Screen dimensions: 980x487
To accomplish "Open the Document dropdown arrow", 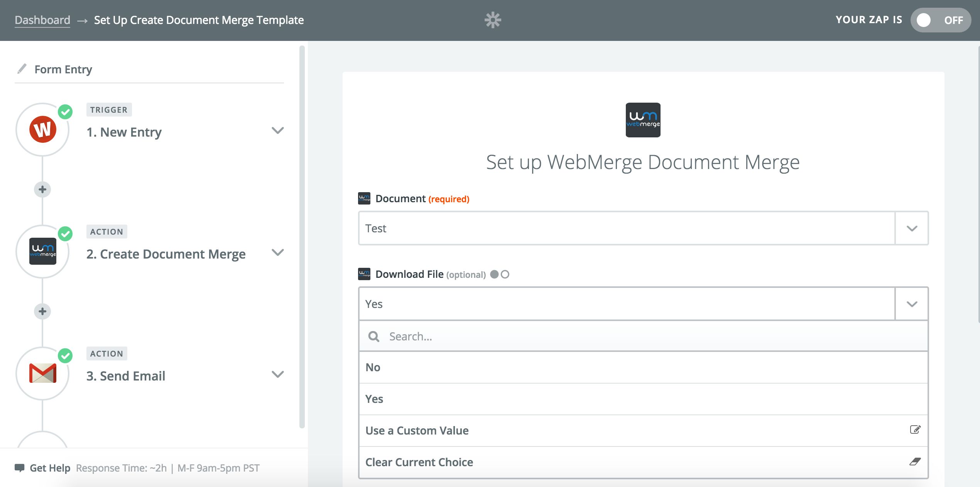I will (912, 228).
